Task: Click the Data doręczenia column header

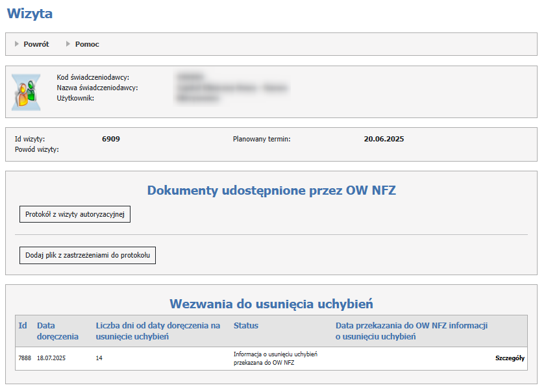Action: 58,330
